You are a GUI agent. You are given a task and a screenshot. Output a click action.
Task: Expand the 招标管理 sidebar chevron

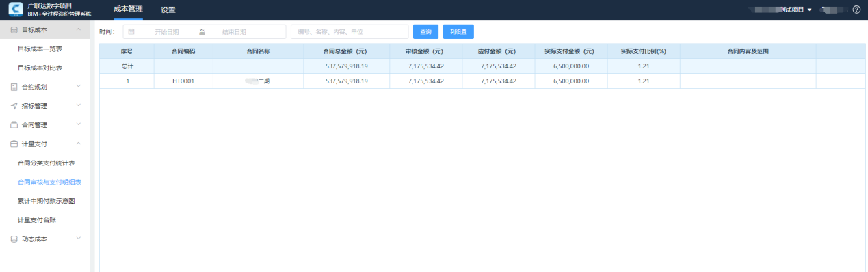[79, 106]
